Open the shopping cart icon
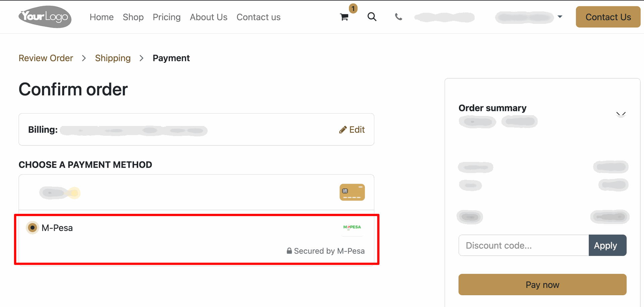Screen dimensions: 644x307 344,17
